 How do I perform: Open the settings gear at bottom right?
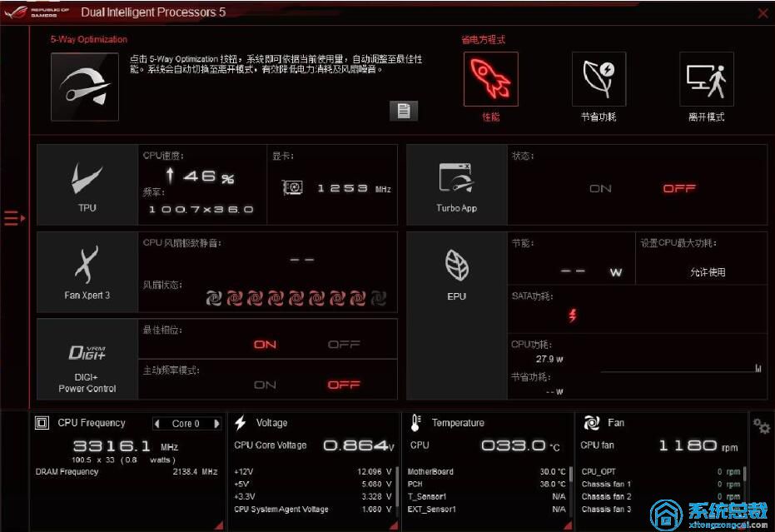point(761,425)
